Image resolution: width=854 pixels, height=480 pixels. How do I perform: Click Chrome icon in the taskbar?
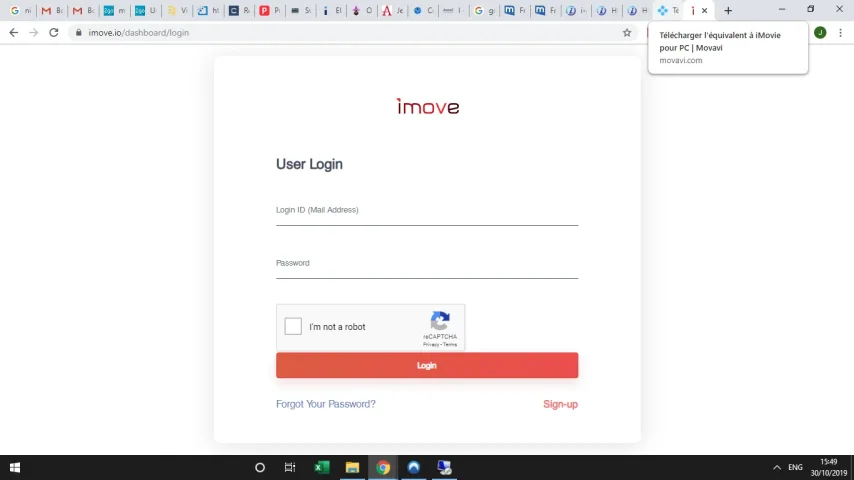tap(383, 467)
